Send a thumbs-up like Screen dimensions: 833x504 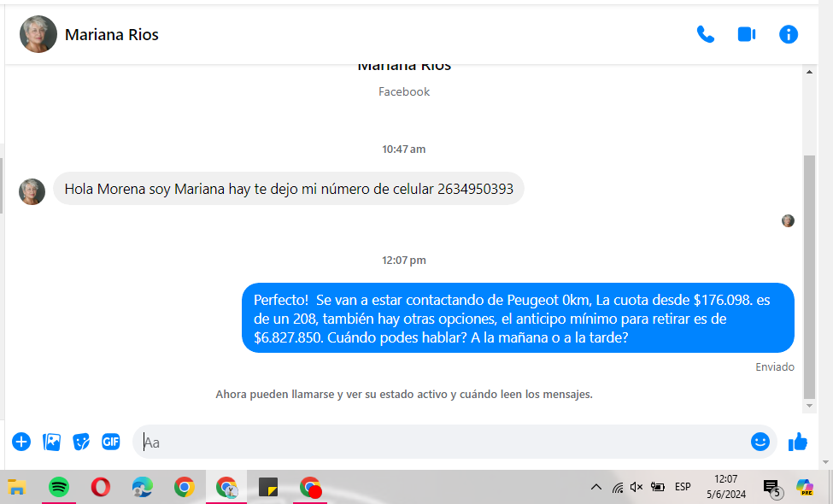point(798,442)
